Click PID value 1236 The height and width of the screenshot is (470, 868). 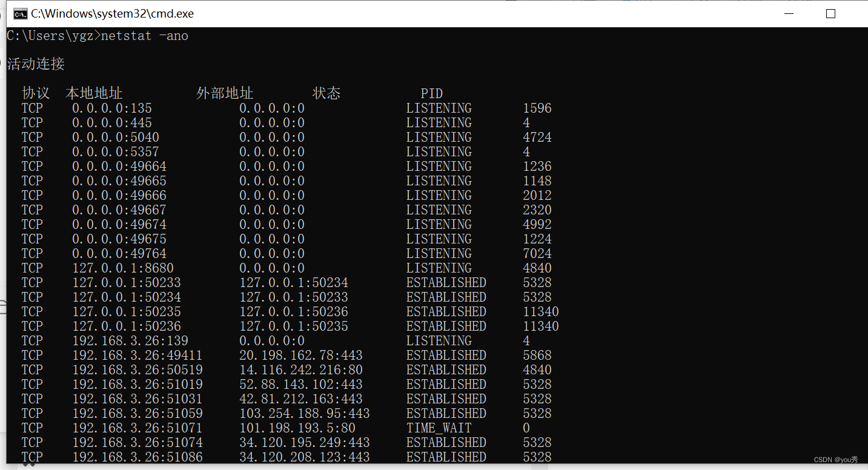[x=537, y=167]
